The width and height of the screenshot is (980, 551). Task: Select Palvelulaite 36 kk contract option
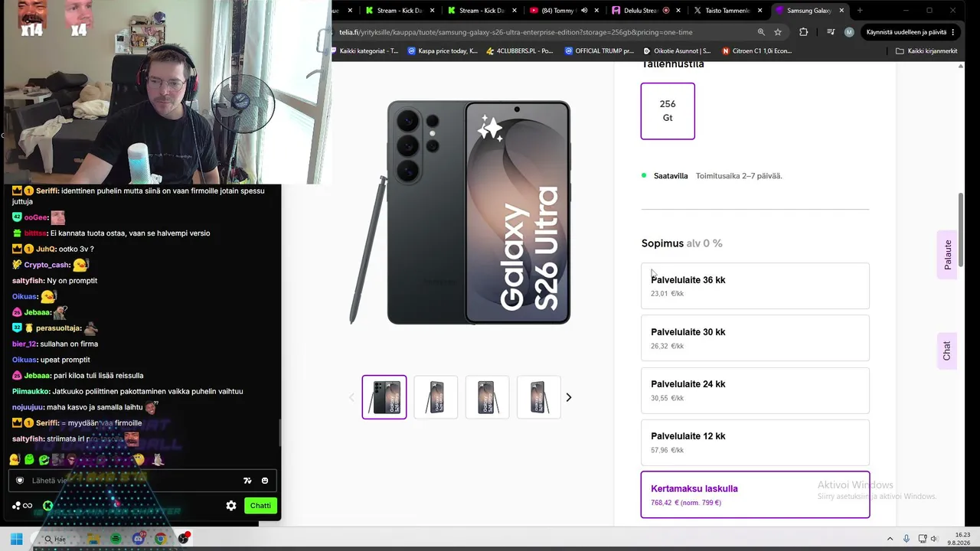pos(755,285)
